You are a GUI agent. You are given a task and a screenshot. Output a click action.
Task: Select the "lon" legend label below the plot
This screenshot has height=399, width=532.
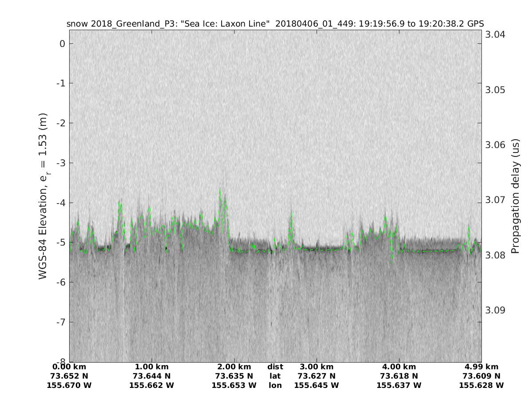click(x=275, y=385)
